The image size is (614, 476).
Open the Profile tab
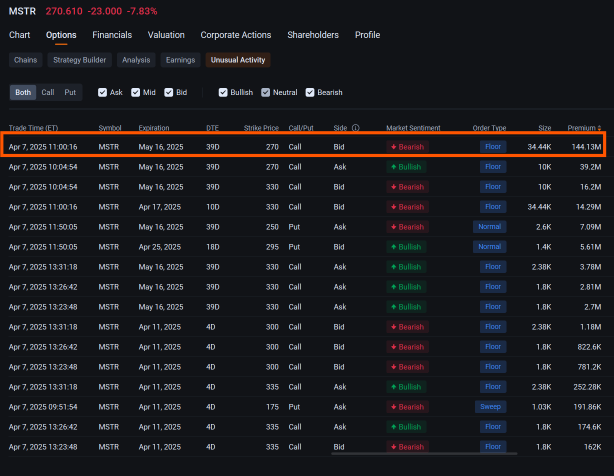[x=367, y=35]
